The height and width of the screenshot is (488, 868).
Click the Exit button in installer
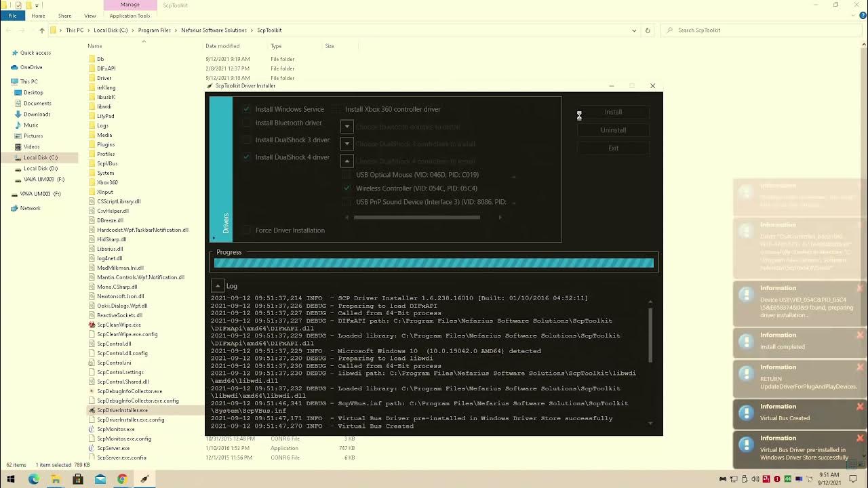click(x=613, y=148)
